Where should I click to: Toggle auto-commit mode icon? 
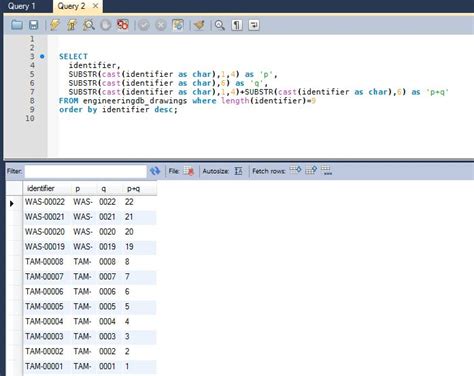[178, 25]
